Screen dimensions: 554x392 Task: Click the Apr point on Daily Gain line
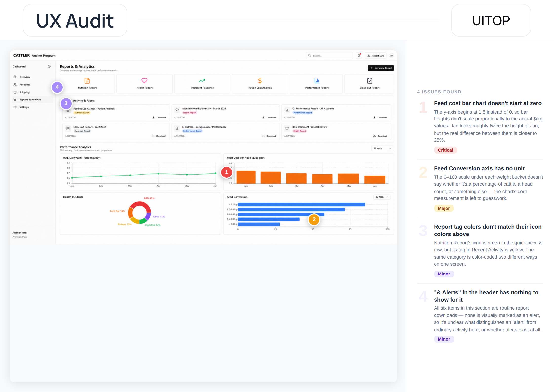click(158, 174)
